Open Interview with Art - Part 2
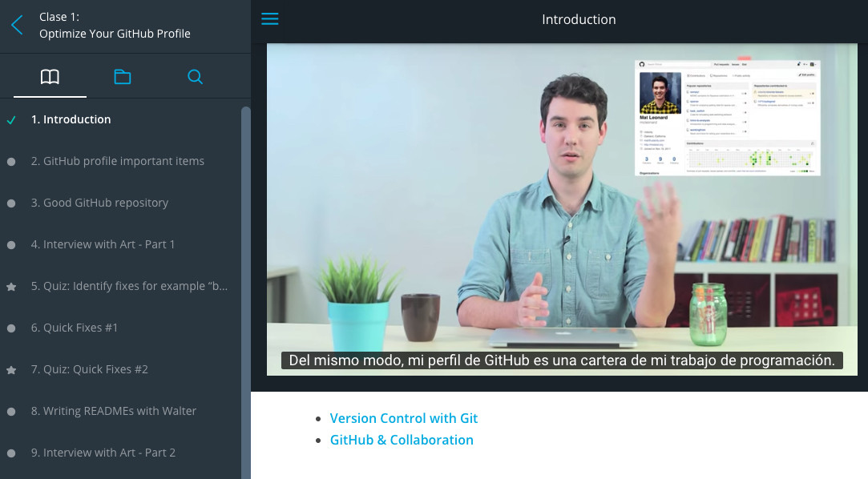This screenshot has height=479, width=868. click(x=103, y=453)
